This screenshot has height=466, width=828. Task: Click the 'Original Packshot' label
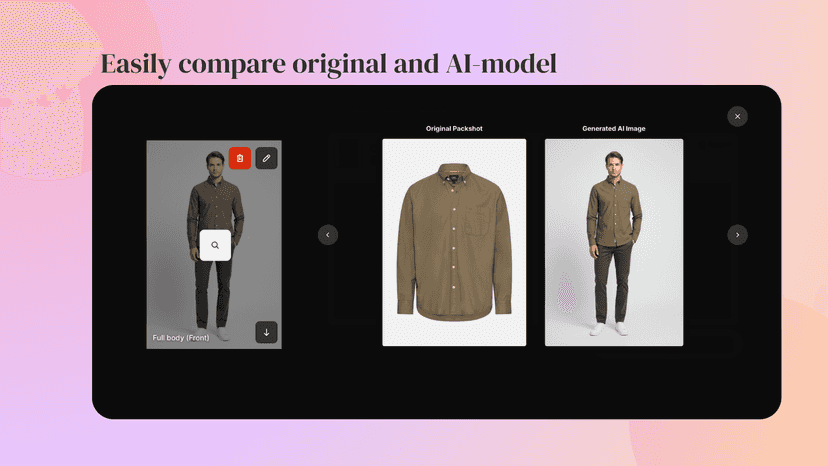point(454,128)
